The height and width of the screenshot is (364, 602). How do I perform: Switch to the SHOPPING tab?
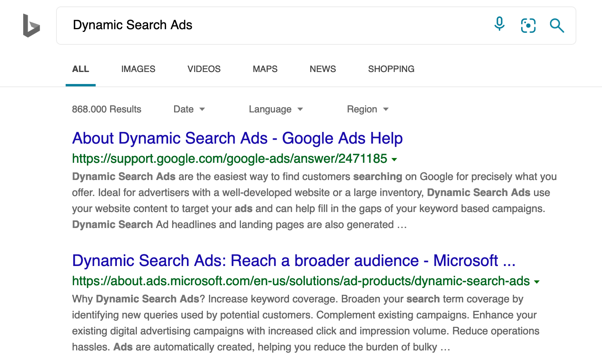click(391, 69)
